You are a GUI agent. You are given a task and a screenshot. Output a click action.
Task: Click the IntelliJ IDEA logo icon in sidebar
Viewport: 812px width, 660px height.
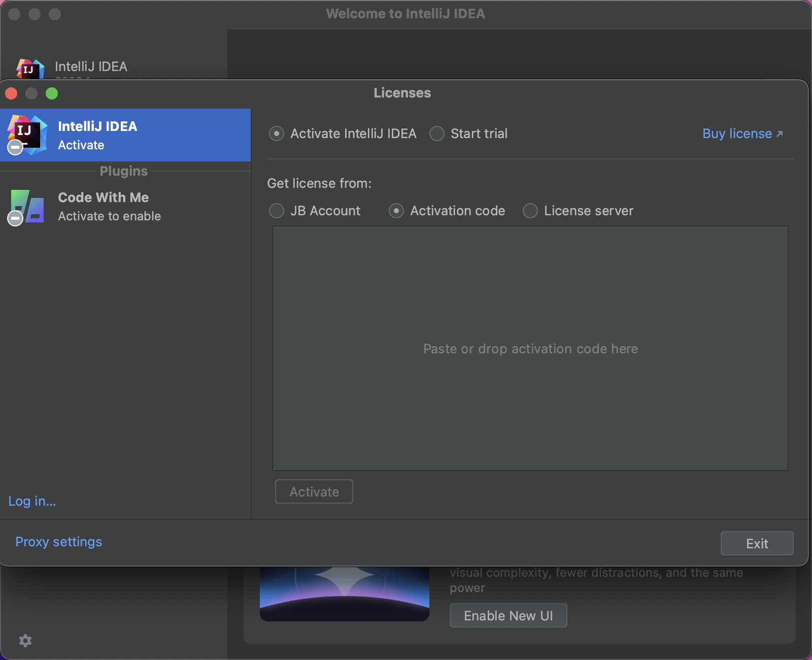(27, 135)
